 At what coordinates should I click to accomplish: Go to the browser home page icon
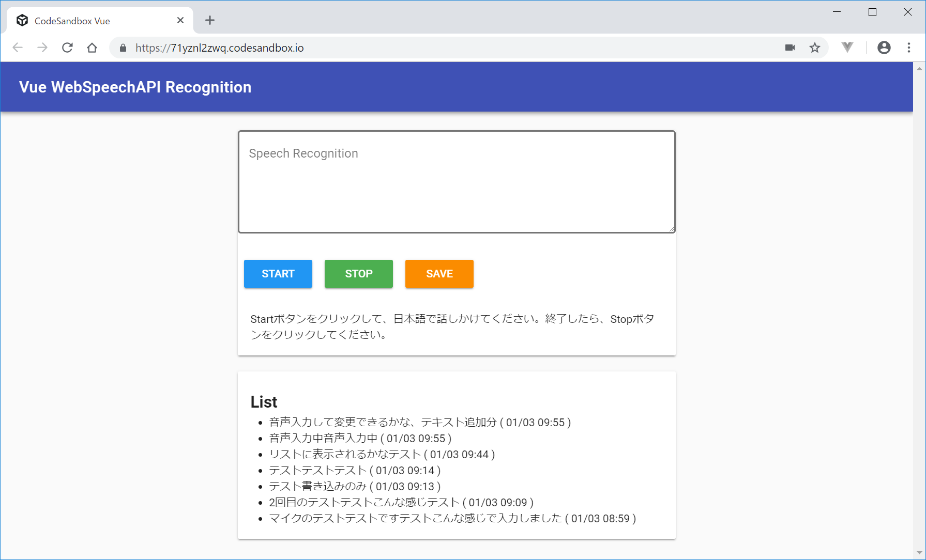[x=92, y=48]
